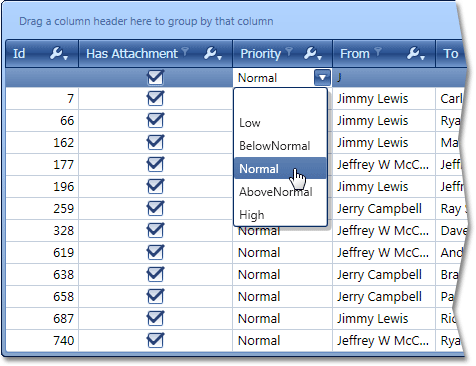
Task: Toggle the attachment checkbox for Id 7
Action: point(155,98)
